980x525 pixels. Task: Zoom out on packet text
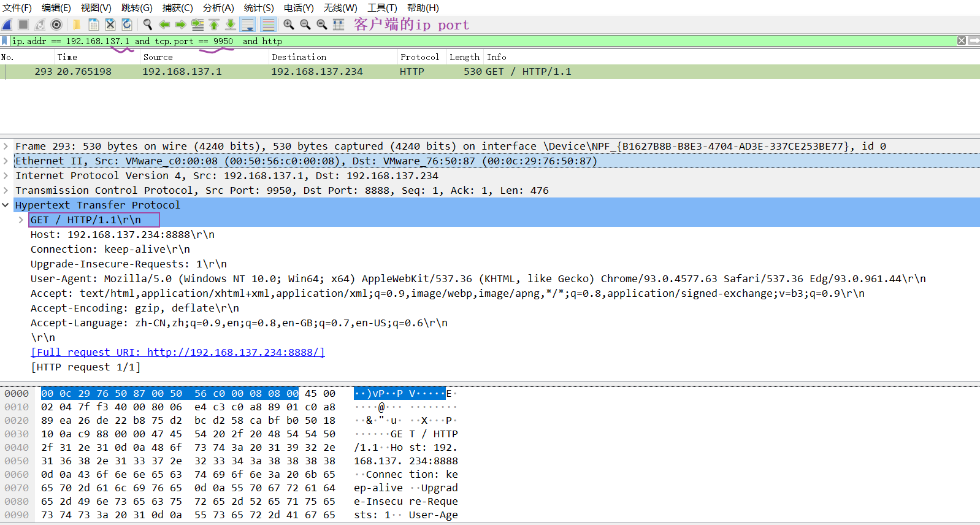click(305, 25)
